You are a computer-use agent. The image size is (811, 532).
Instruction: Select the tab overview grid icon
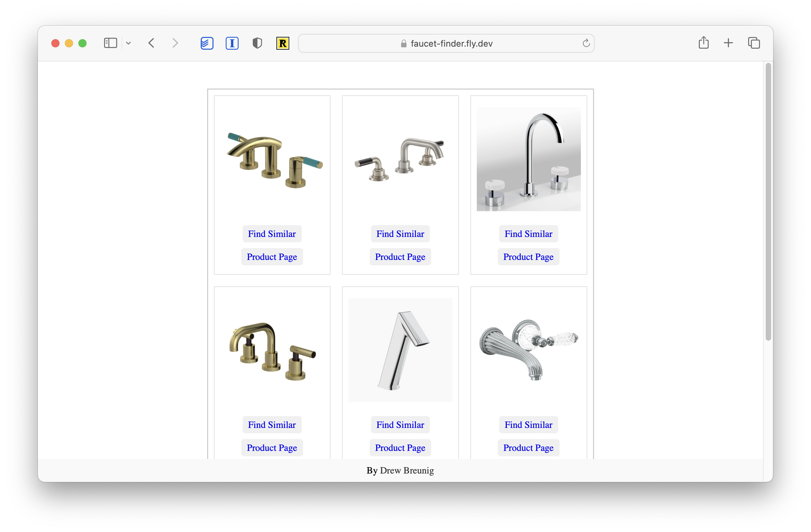(754, 43)
